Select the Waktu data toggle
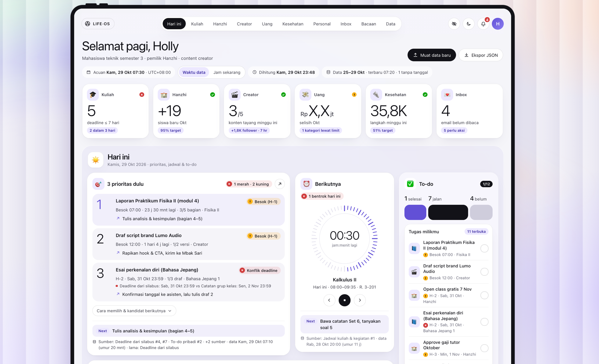The width and height of the screenshot is (599, 364). (x=194, y=72)
